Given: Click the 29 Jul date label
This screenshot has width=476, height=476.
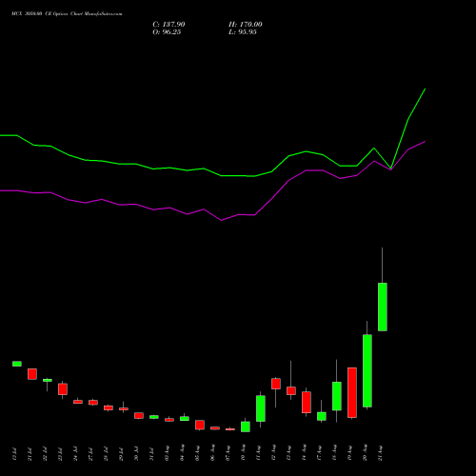Looking at the screenshot, I should tap(122, 454).
